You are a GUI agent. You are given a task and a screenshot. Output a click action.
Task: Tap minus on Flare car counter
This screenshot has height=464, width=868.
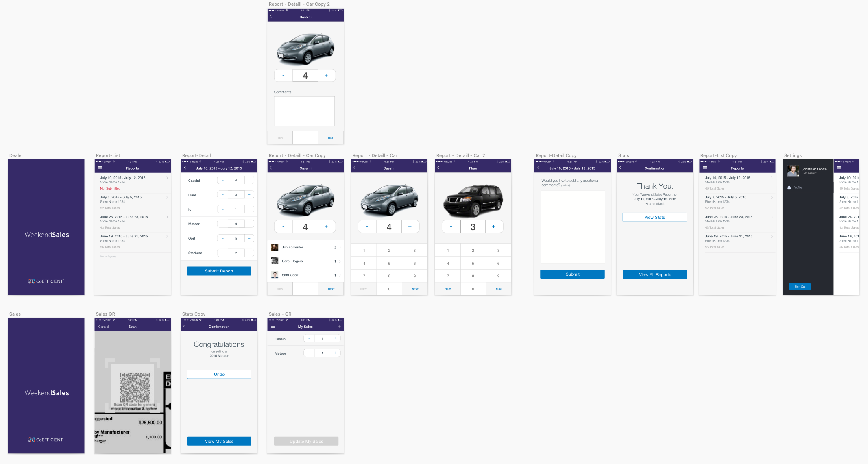[451, 227]
